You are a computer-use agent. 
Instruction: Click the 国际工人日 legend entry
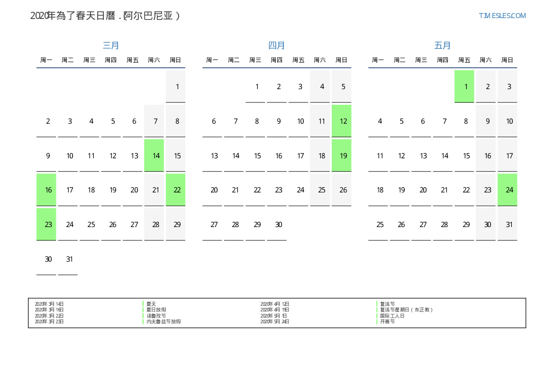(x=392, y=316)
